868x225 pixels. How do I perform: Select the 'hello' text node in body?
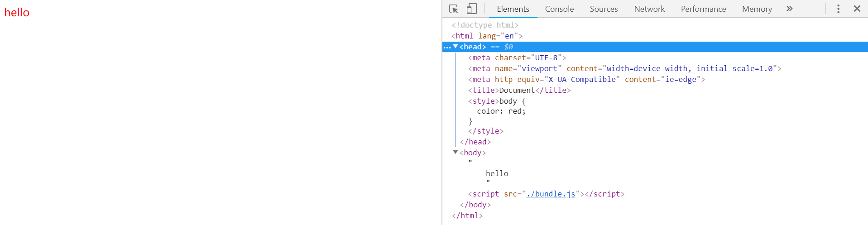coord(497,173)
